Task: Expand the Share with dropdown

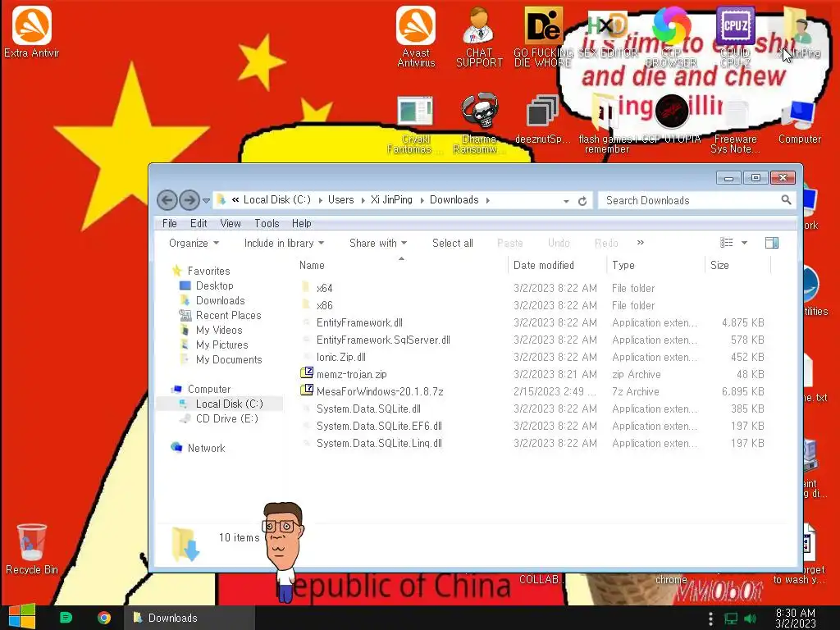Action: pyautogui.click(x=378, y=243)
